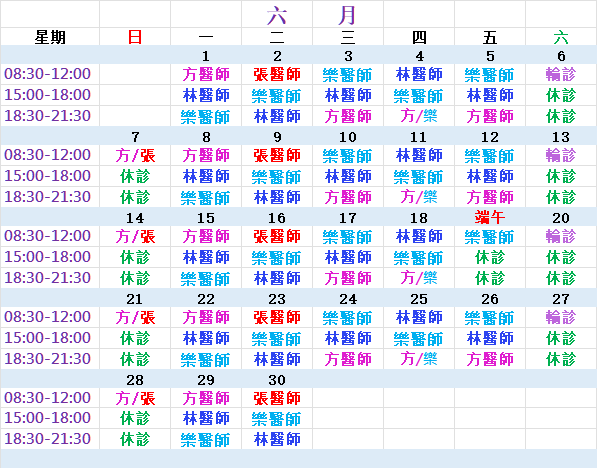This screenshot has width=597, height=468.
Task: Click 張醫師 under date 2 morning slot
Action: coord(277,74)
